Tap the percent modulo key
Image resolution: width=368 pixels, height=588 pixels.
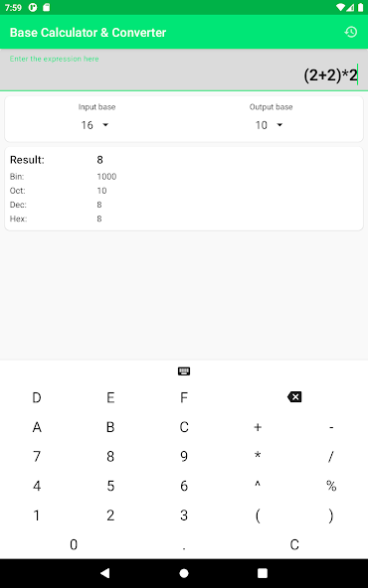(331, 486)
